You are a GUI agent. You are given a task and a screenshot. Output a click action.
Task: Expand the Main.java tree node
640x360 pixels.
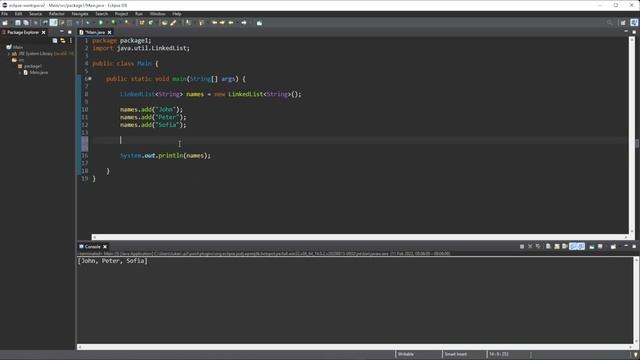click(x=20, y=72)
